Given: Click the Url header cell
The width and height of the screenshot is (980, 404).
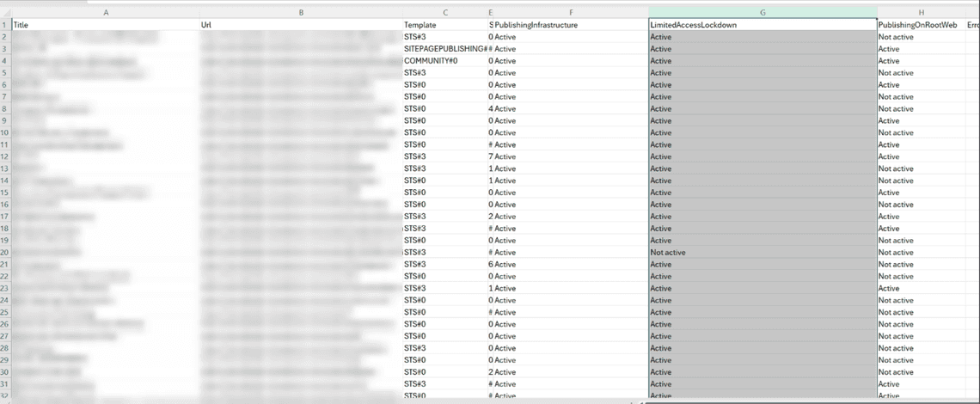Looking at the screenshot, I should pyautogui.click(x=301, y=25).
